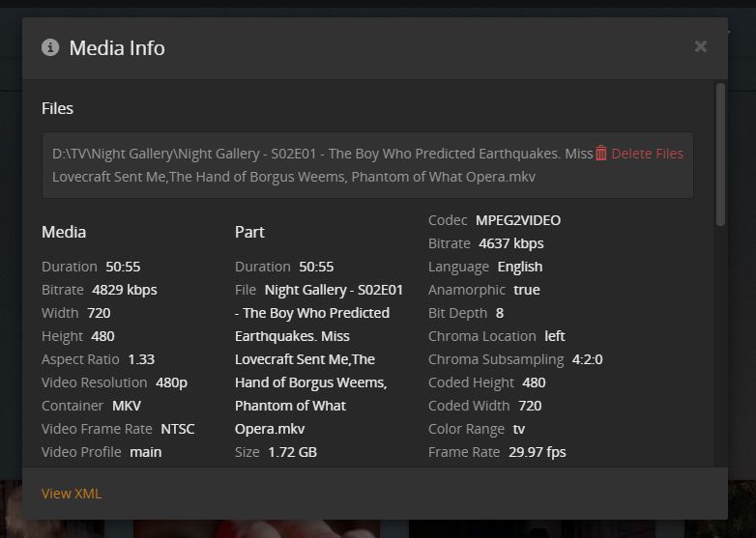Image resolution: width=756 pixels, height=538 pixels.
Task: Click the Part section heading
Action: click(249, 232)
